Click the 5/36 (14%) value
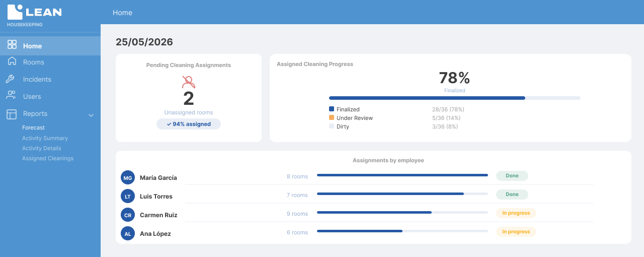 446,118
